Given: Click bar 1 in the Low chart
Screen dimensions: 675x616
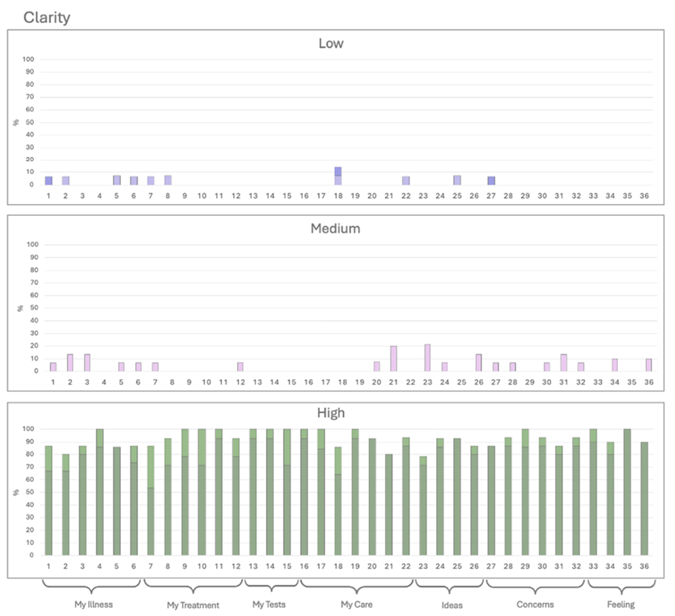Looking at the screenshot, I should click(49, 181).
